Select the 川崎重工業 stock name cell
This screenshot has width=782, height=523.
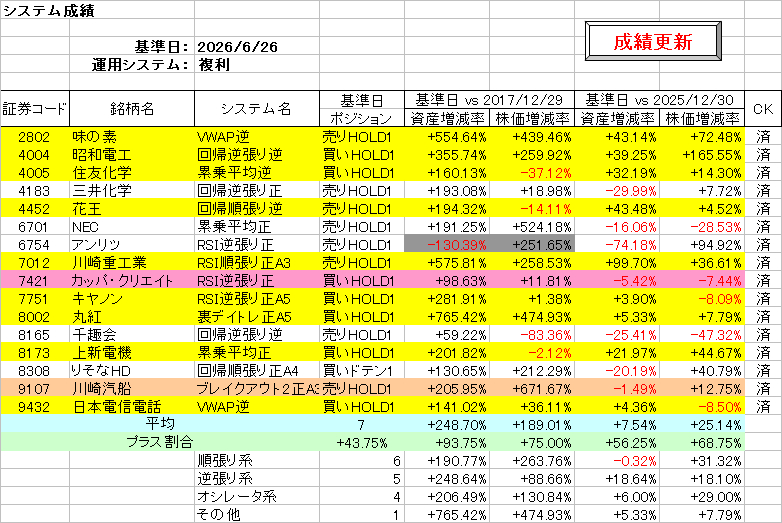(x=132, y=263)
